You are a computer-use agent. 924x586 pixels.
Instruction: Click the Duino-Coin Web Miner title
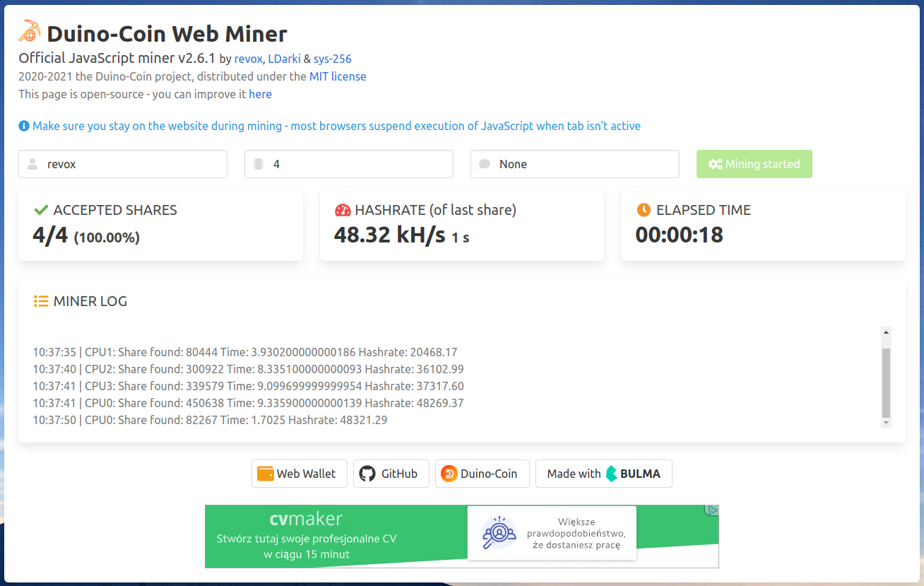(x=167, y=33)
